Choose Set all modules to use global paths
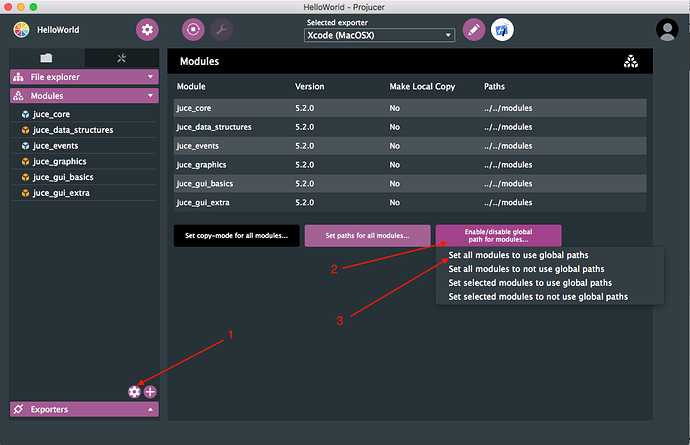 coord(518,255)
